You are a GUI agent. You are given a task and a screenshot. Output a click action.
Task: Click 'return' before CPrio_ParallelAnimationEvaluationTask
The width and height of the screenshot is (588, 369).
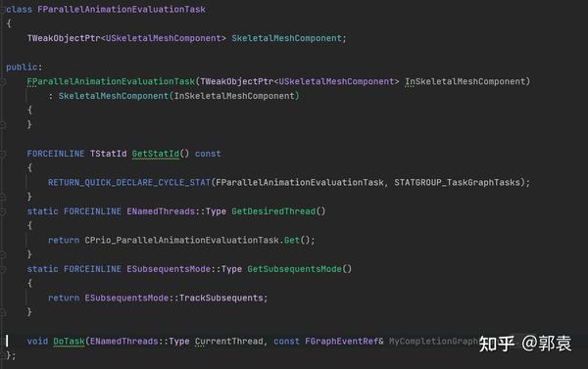click(x=64, y=240)
